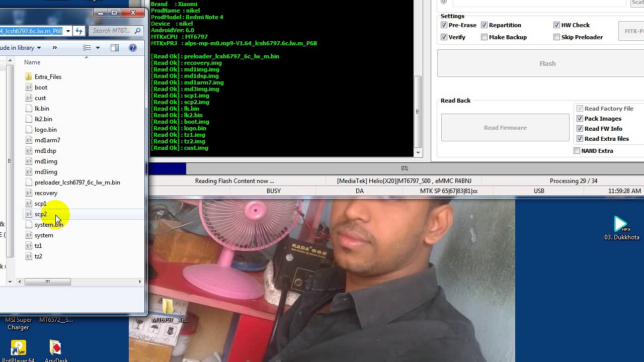Click Read Firmware button
This screenshot has height=362, width=644.
pyautogui.click(x=505, y=128)
